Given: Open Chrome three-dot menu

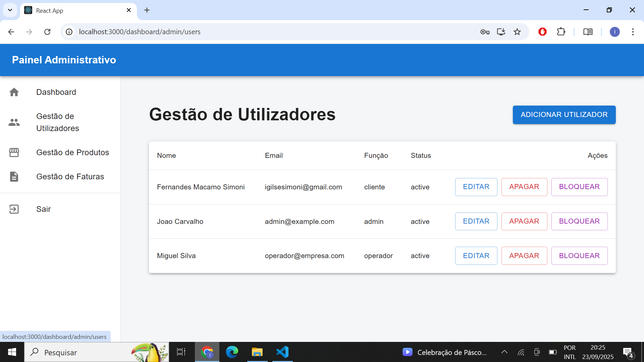Looking at the screenshot, I should point(633,32).
